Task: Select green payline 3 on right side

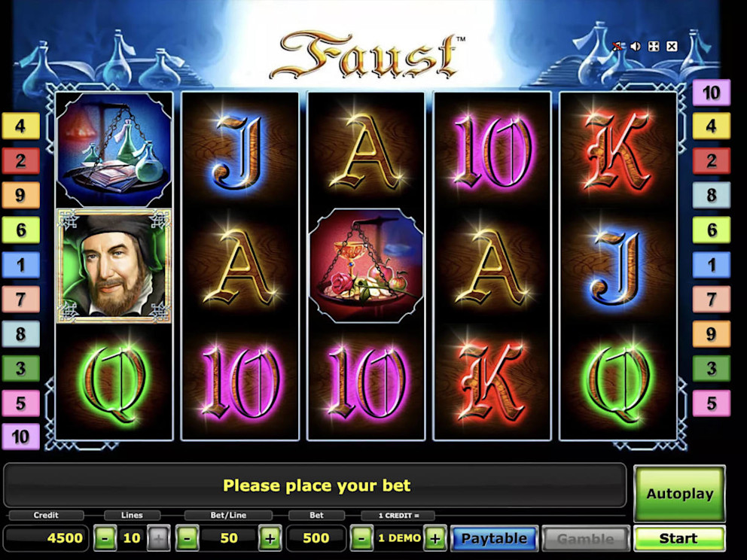Action: [711, 368]
